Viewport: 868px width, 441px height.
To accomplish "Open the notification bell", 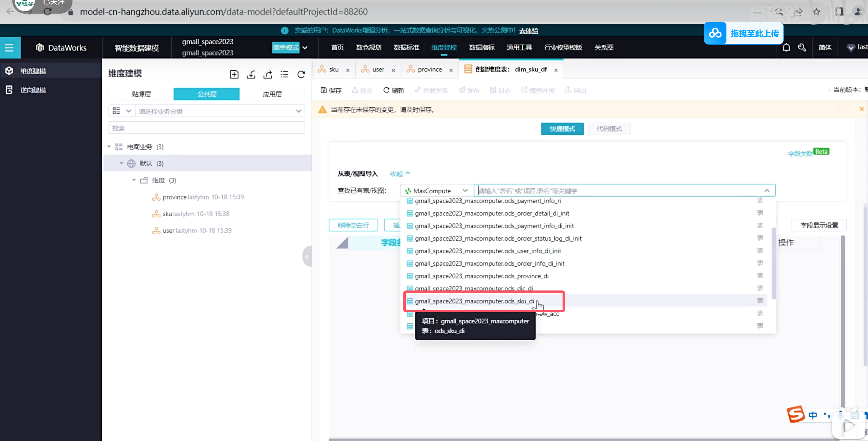I will 786,47.
